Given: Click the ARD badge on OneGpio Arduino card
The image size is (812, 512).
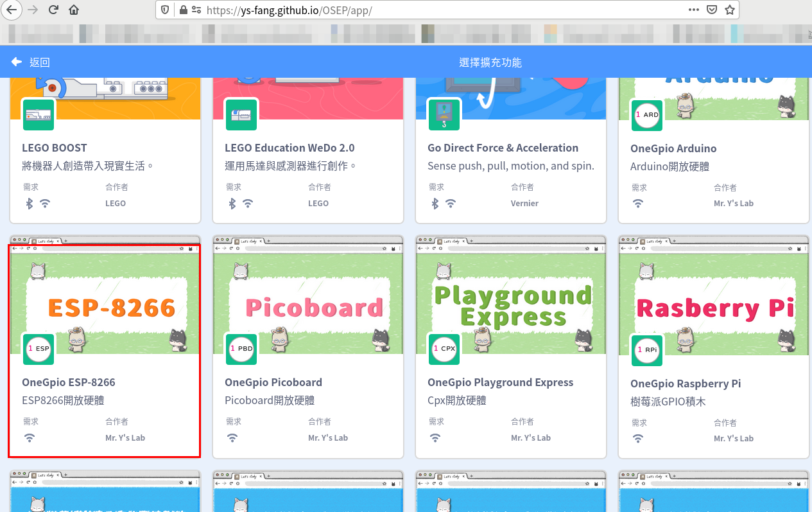Looking at the screenshot, I should [x=647, y=115].
